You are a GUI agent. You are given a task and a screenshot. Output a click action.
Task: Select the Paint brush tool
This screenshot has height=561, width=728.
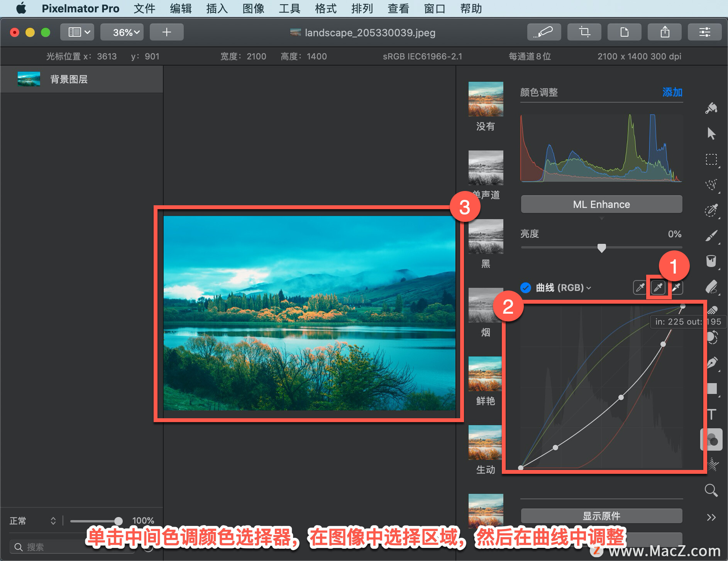click(x=711, y=236)
